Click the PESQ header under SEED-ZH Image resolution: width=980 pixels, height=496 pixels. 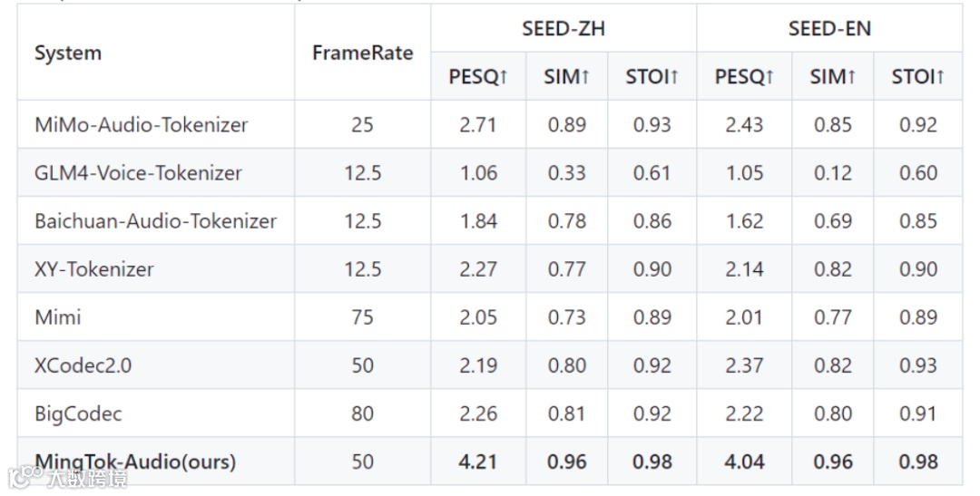click(x=478, y=77)
